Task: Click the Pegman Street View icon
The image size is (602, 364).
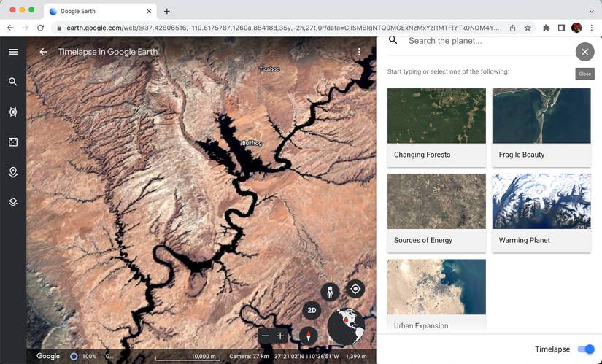Action: click(x=330, y=293)
